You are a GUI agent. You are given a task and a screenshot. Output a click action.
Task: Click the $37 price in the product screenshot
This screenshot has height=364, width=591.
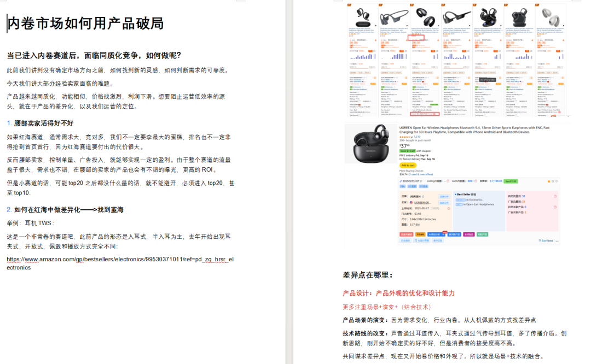pyautogui.click(x=404, y=146)
